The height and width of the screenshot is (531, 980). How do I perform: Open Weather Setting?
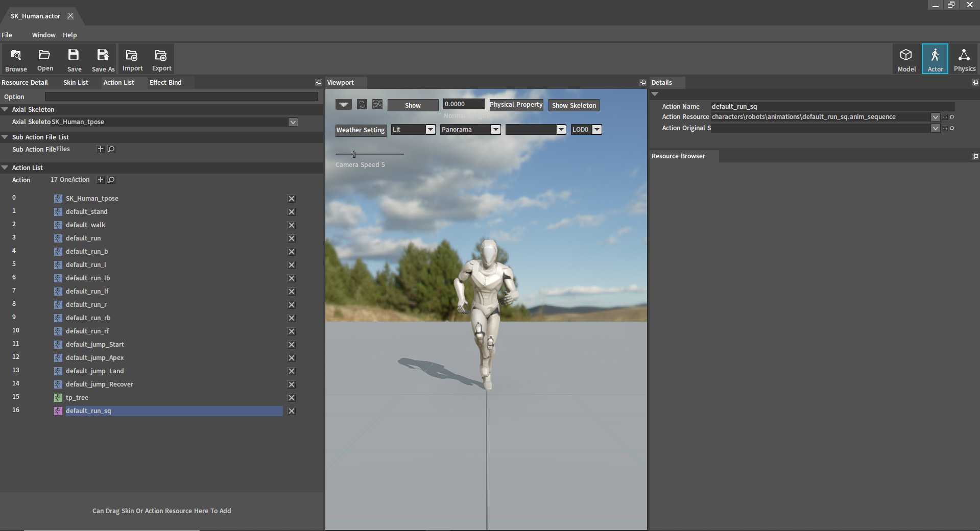361,130
